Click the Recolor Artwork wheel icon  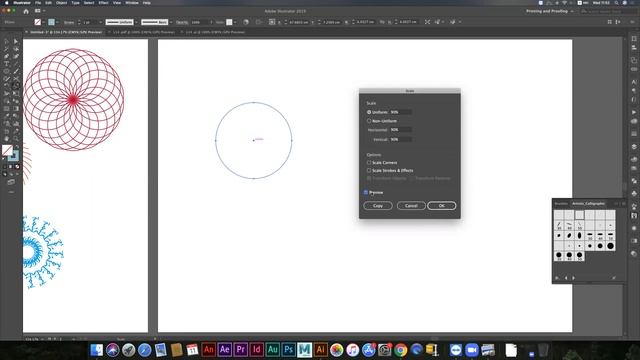246,22
